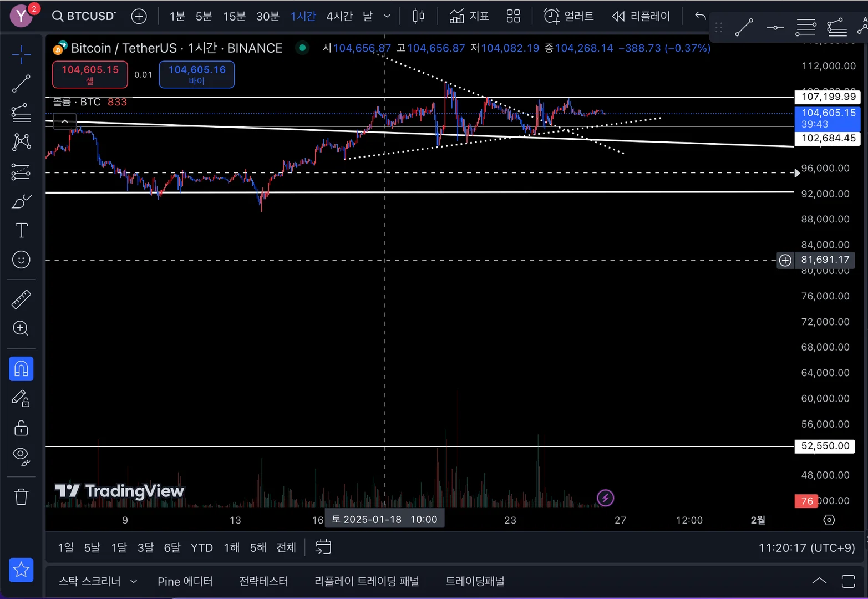Image resolution: width=868 pixels, height=599 pixels.
Task: Click the red 셀 price button
Action: (x=90, y=74)
